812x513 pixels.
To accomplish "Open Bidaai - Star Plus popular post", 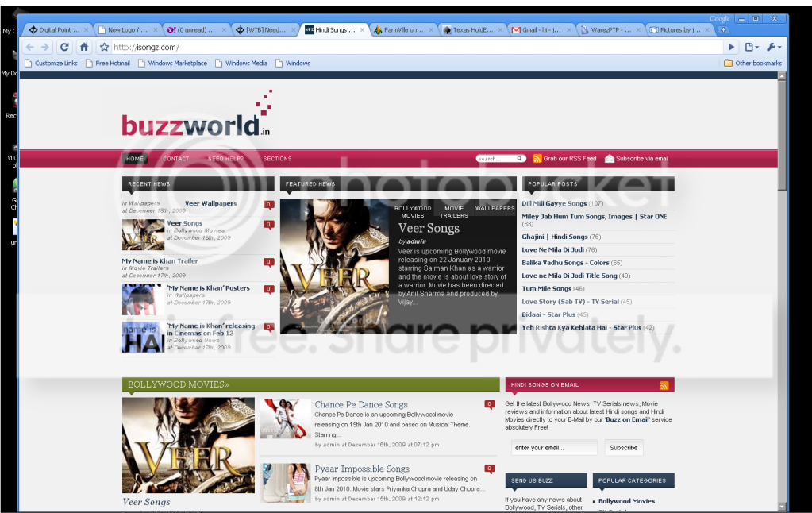I will pos(548,314).
